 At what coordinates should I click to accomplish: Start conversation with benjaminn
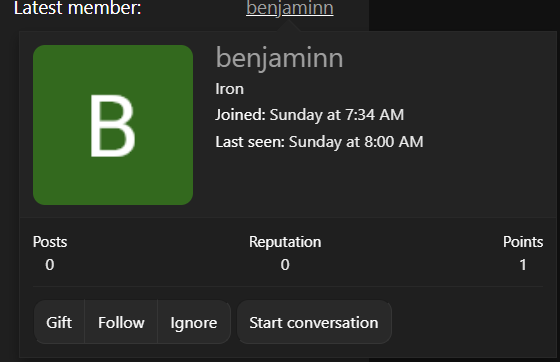click(x=314, y=322)
